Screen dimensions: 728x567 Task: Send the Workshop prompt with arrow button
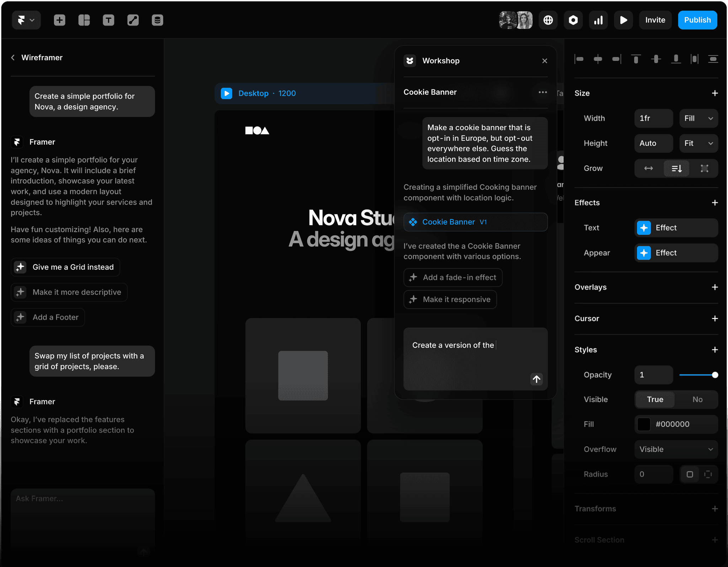[x=536, y=379]
